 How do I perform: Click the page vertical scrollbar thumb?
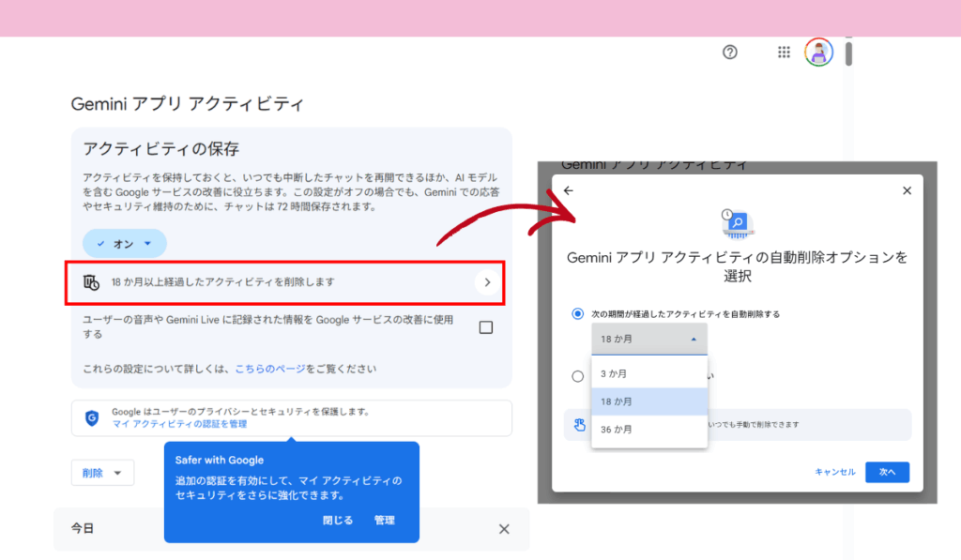point(848,53)
